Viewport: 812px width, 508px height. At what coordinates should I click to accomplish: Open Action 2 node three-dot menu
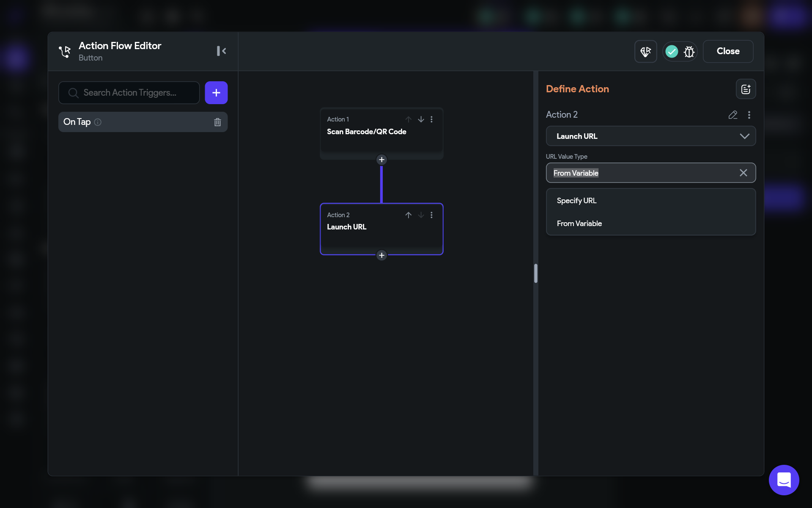click(431, 215)
